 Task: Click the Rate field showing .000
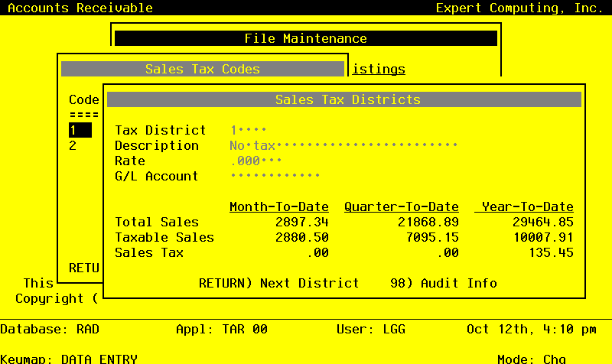(x=256, y=161)
